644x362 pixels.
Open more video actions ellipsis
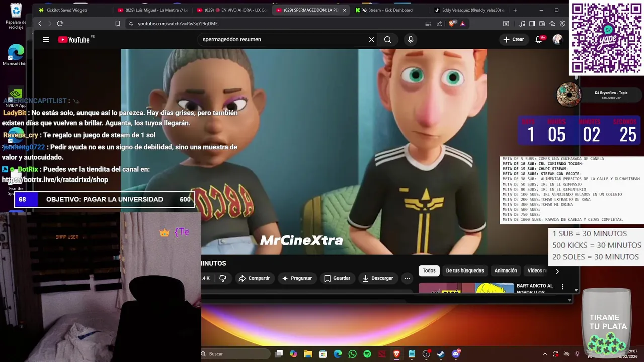pos(407,278)
